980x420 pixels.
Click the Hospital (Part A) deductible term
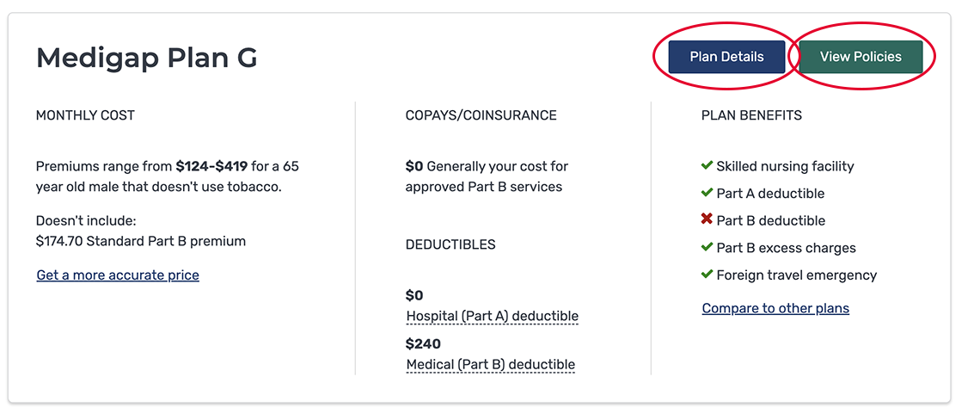pos(492,316)
